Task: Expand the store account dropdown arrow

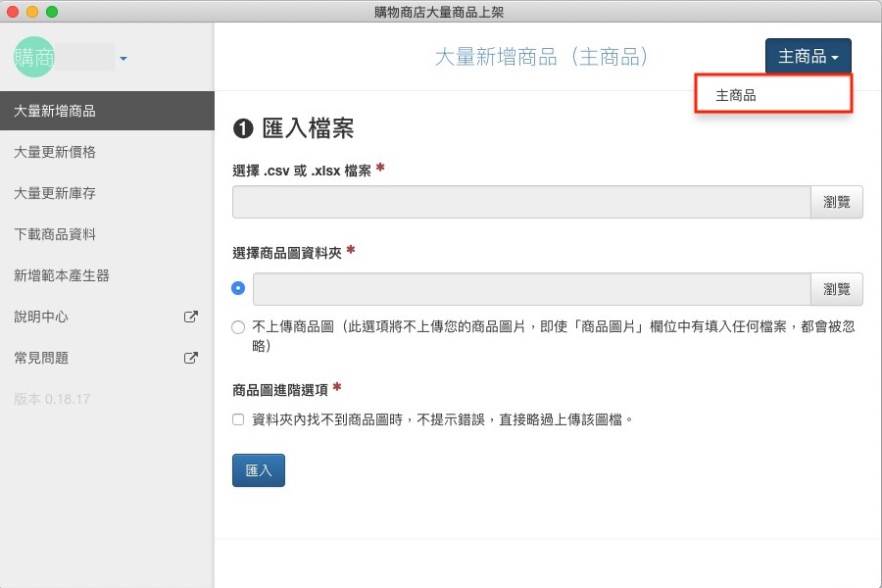Action: tap(123, 59)
